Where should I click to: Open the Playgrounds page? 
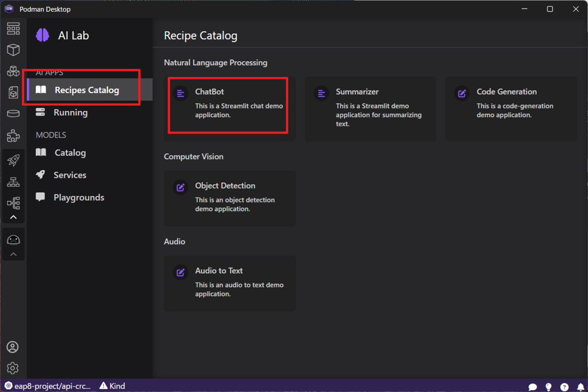pyautogui.click(x=90, y=197)
